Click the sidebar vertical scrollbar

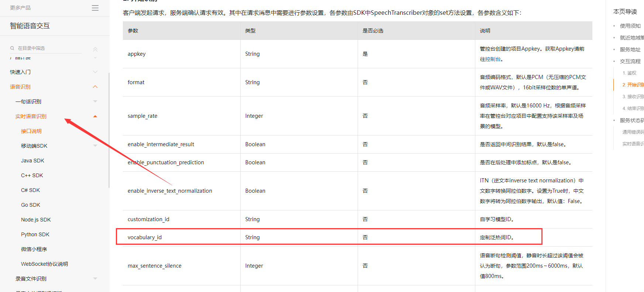click(109, 130)
